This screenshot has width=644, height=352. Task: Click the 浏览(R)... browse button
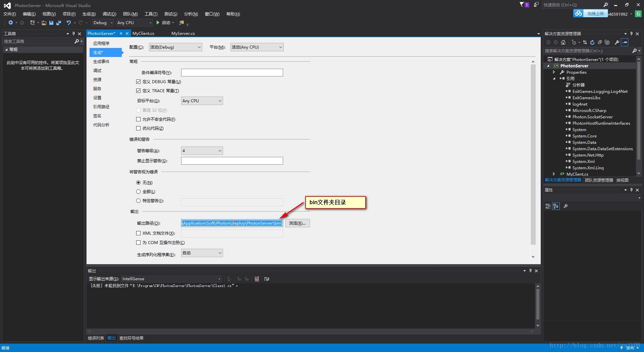[298, 223]
